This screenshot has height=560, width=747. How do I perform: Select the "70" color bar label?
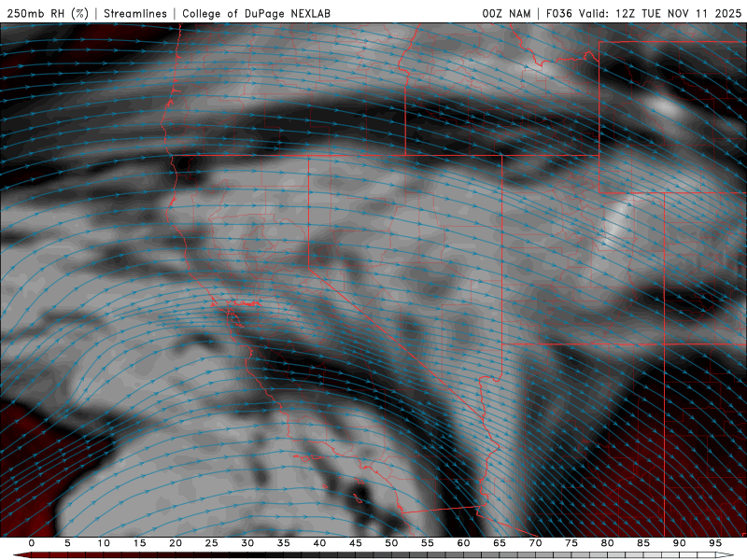(535, 543)
